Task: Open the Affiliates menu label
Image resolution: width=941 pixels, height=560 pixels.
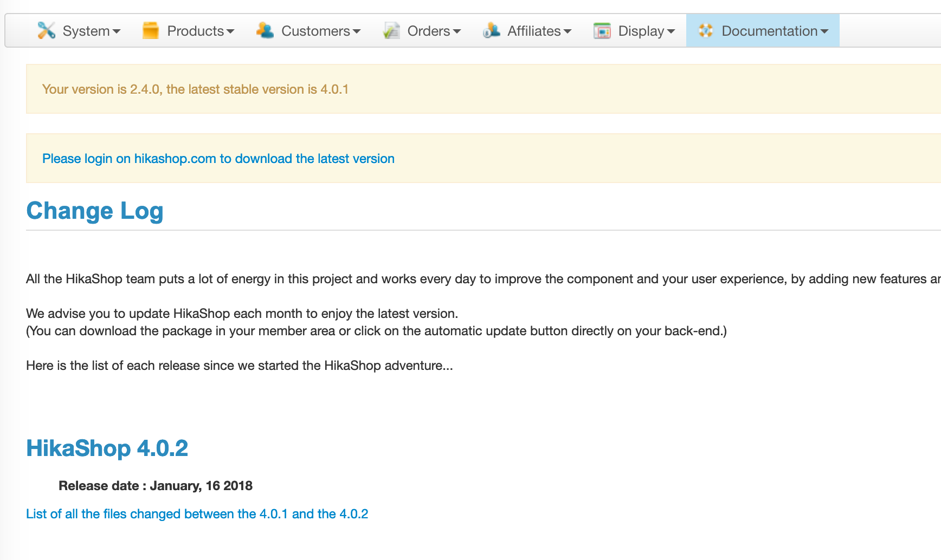Action: point(534,31)
